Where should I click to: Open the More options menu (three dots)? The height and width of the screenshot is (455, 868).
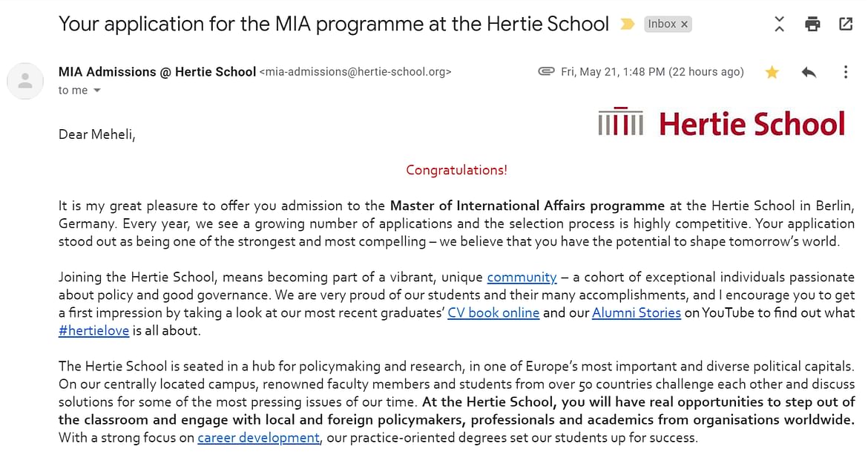pos(845,72)
